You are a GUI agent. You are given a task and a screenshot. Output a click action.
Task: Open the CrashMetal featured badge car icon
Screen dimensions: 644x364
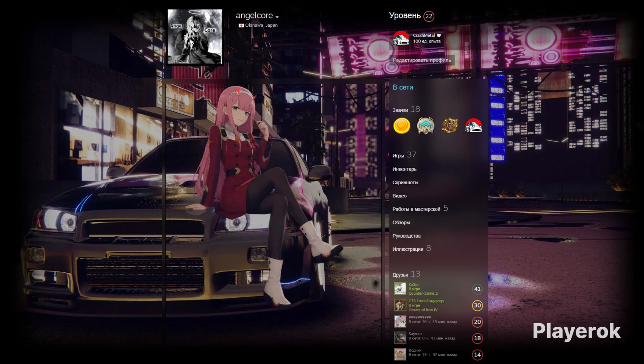tap(401, 38)
